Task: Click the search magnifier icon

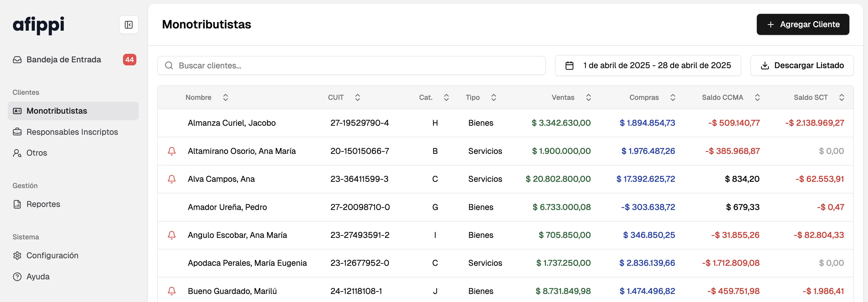Action: [169, 65]
